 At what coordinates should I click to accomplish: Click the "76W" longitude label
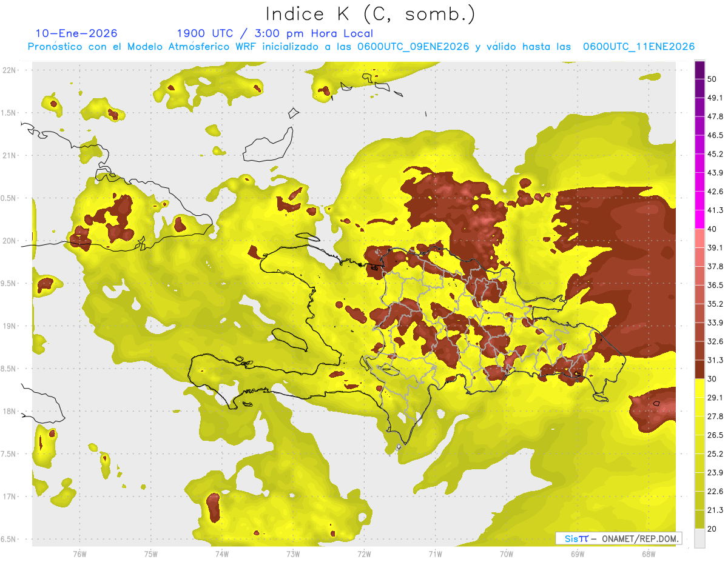point(79,554)
